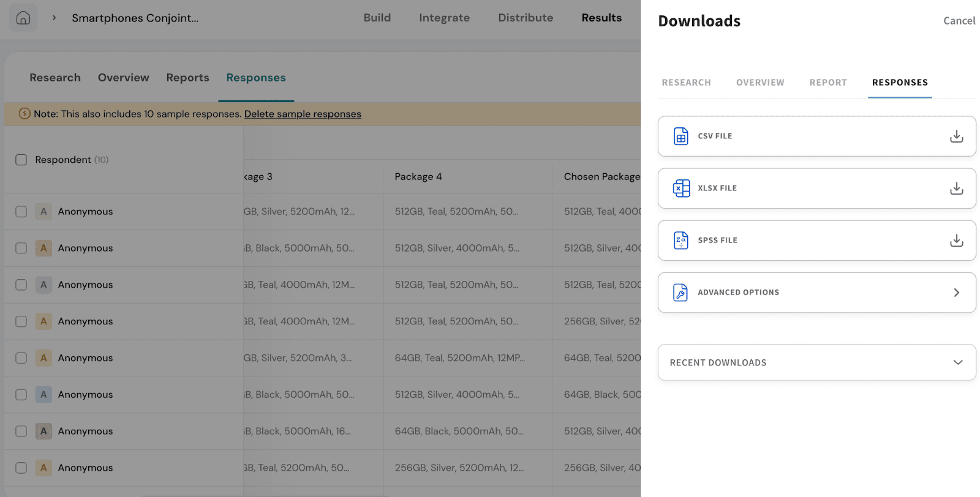The width and height of the screenshot is (980, 497).
Task: Click the home icon in breadcrumb
Action: 23,18
